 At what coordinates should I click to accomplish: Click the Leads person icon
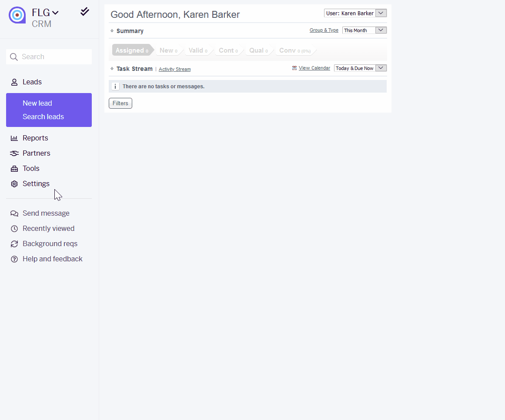(x=14, y=82)
